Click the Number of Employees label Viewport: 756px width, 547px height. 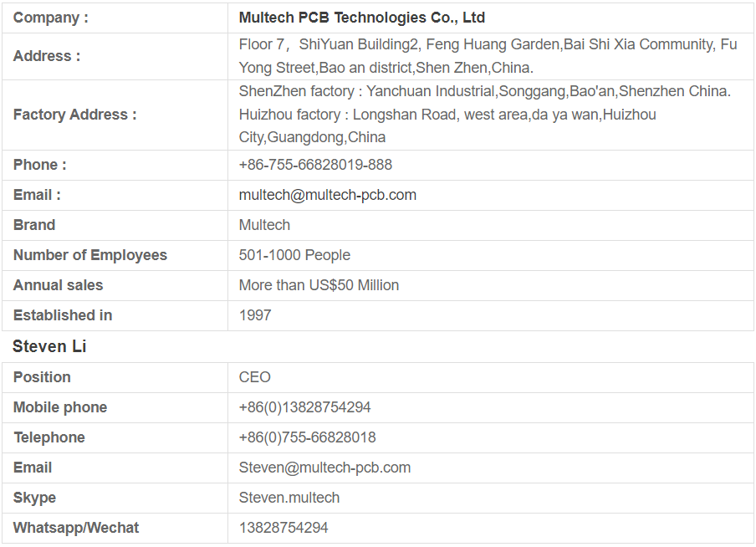(90, 255)
